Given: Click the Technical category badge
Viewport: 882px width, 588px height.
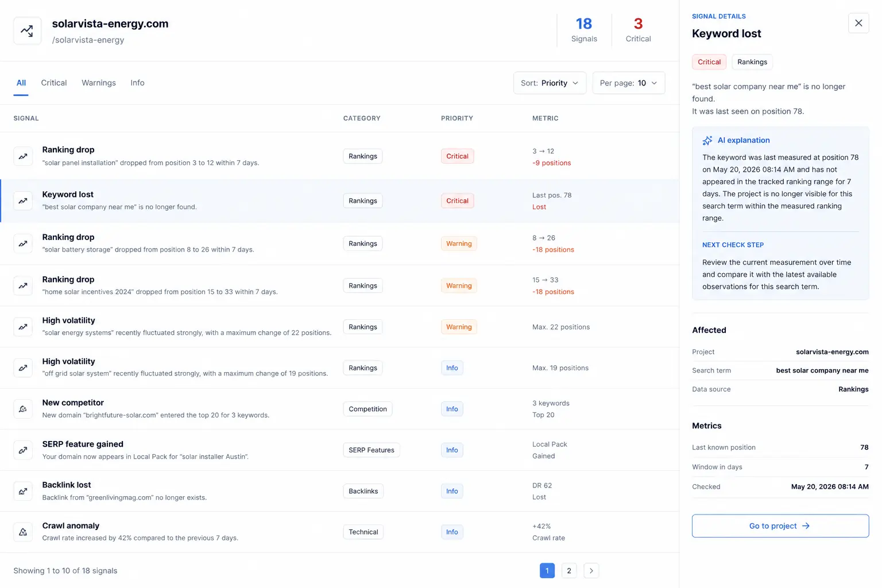Looking at the screenshot, I should click(x=363, y=532).
